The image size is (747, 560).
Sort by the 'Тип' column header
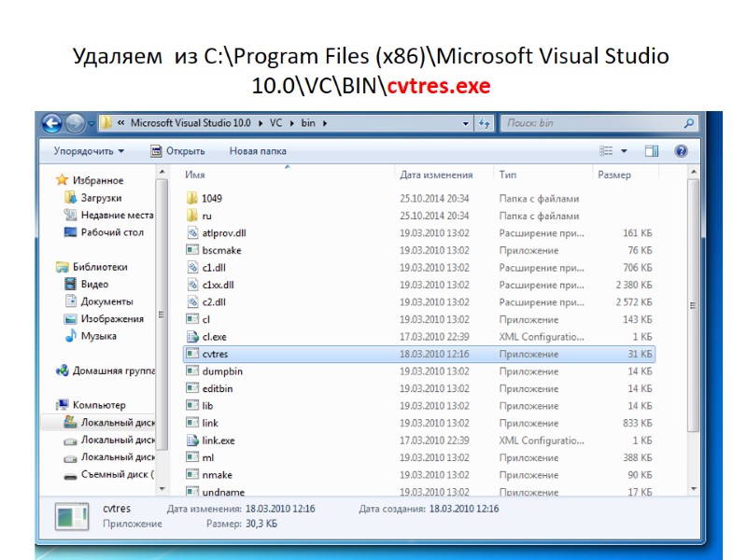coord(508,175)
